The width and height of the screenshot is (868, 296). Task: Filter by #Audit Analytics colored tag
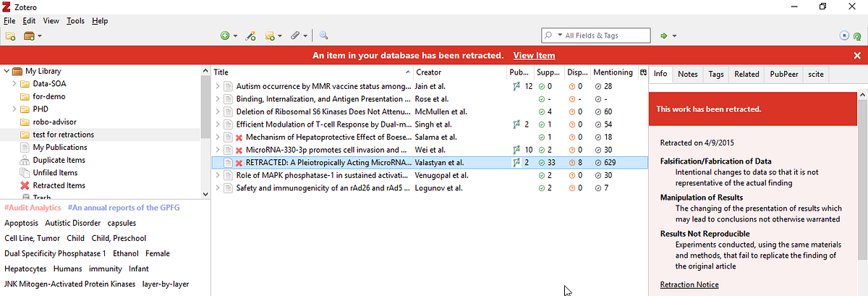(33, 208)
